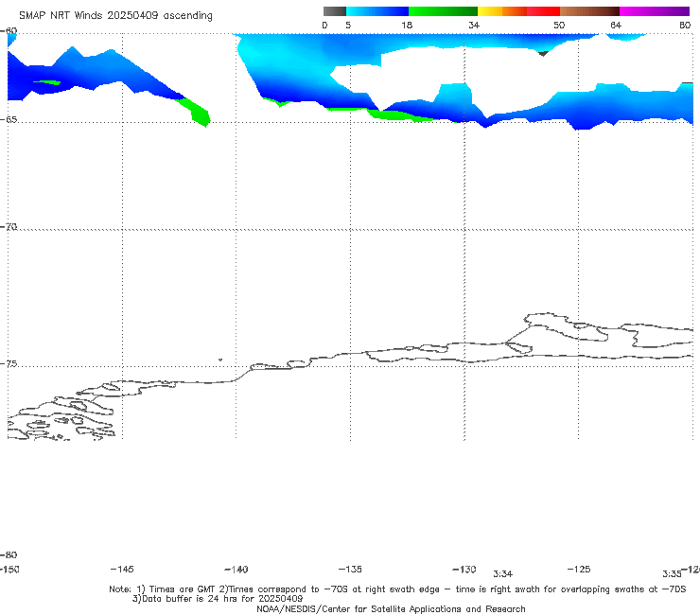Click the green 18-34 color bar segment
Viewport: 700px width, 615px height.
(x=443, y=11)
